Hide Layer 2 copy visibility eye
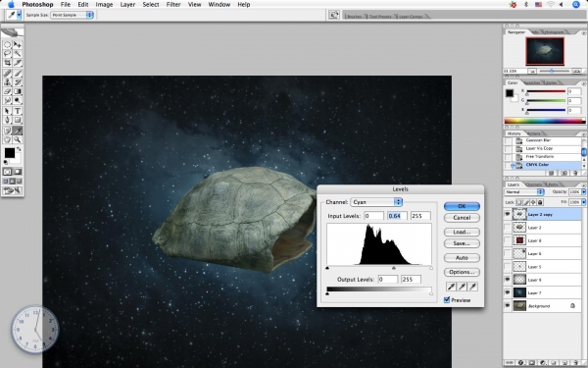The image size is (588, 368). point(508,214)
